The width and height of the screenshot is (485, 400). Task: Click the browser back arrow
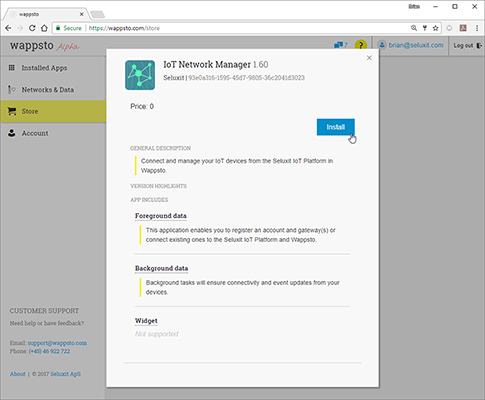(x=8, y=28)
